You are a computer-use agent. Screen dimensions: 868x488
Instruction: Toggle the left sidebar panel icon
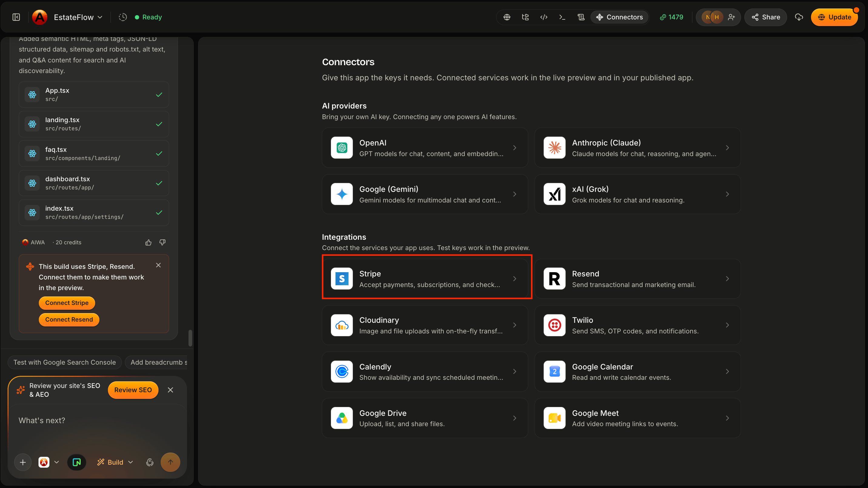click(16, 17)
